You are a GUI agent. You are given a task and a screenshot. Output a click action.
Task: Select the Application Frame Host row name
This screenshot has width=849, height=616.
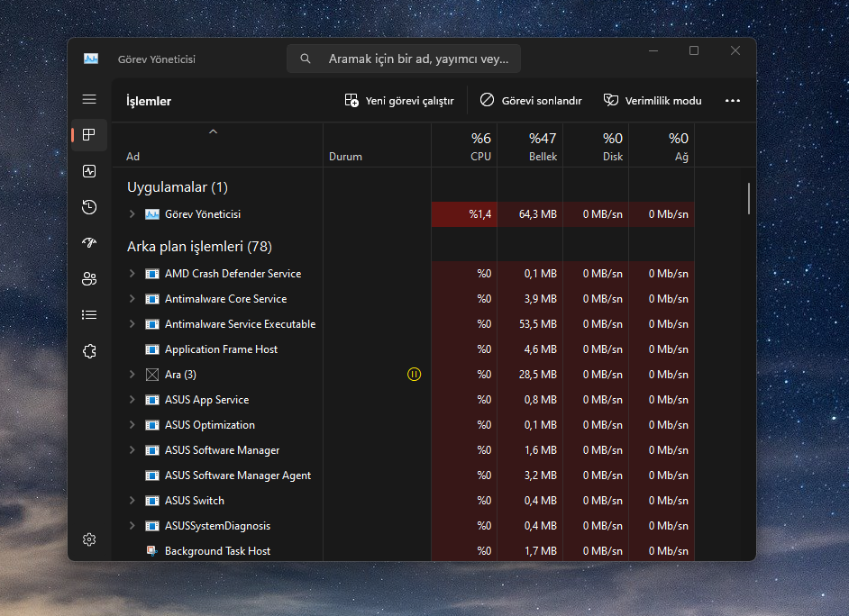221,349
